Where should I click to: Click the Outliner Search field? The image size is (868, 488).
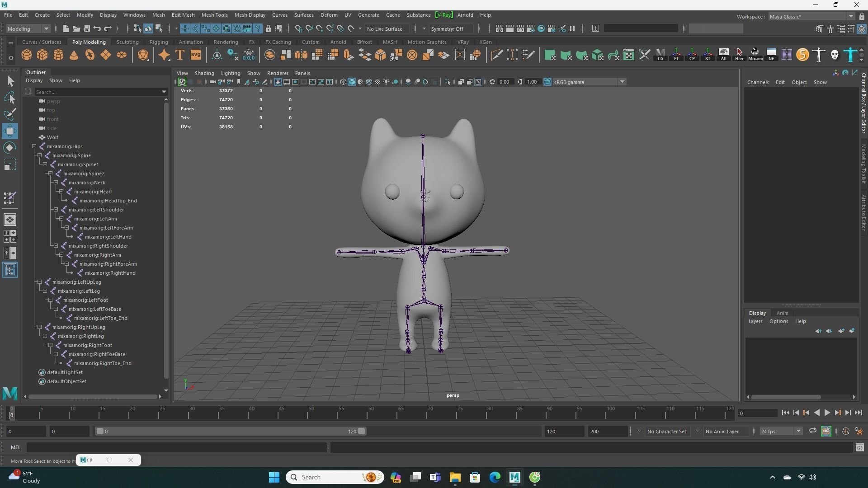click(97, 92)
